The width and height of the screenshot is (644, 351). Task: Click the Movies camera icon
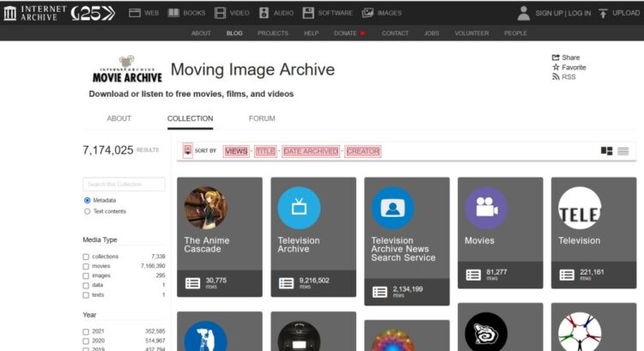[486, 208]
